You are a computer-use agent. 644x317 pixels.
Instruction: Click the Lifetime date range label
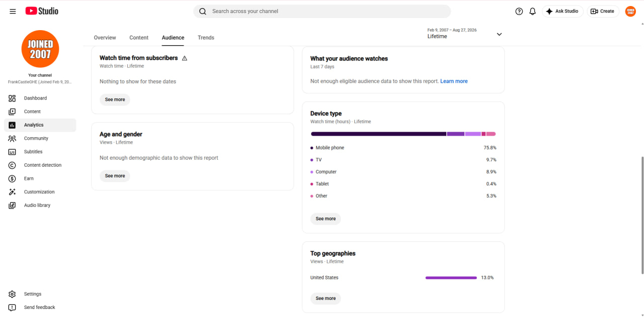click(x=437, y=37)
